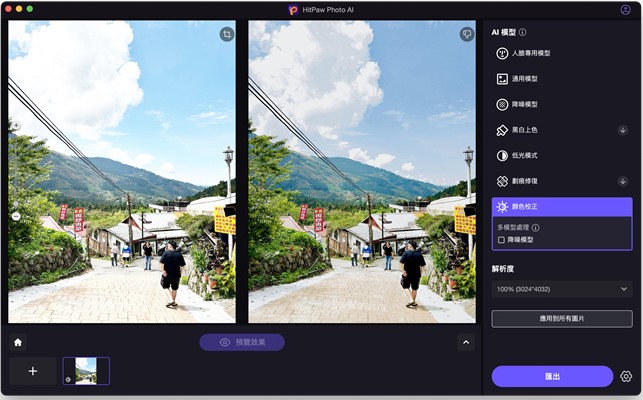Open export settings gear icon
This screenshot has width=643, height=400.
coord(626,376)
